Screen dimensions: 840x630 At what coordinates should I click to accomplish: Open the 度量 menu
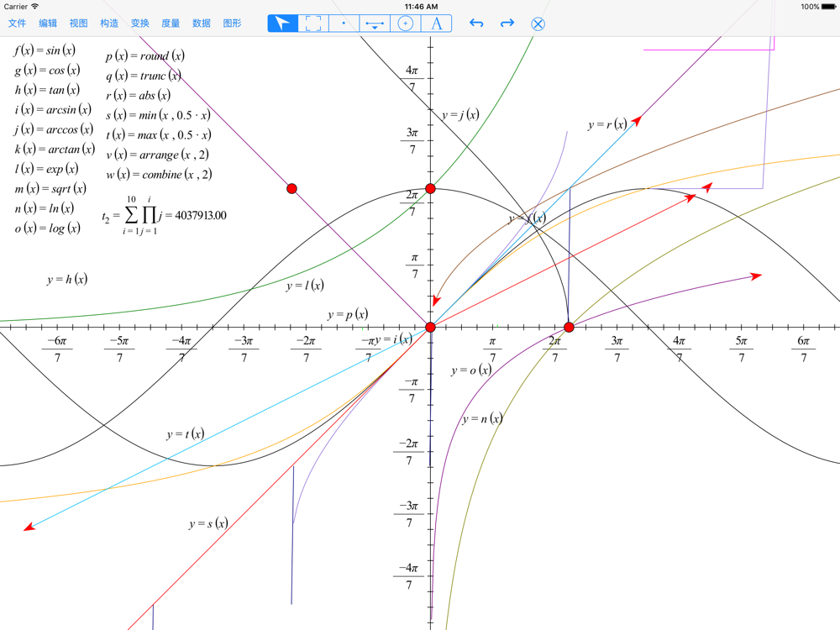[171, 24]
